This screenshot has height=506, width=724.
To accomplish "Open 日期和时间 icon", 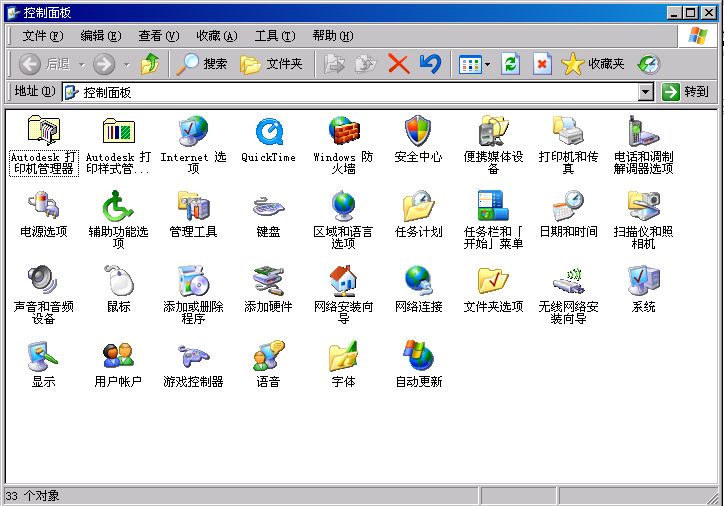I will click(568, 205).
